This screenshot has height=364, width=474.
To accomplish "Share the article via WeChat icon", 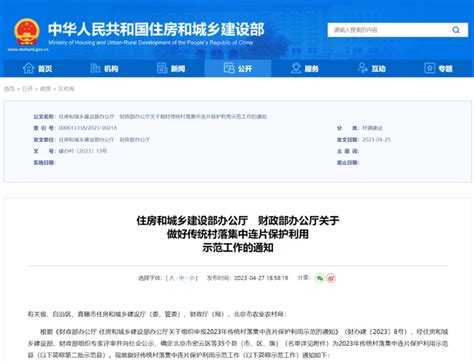I will click(x=320, y=278).
